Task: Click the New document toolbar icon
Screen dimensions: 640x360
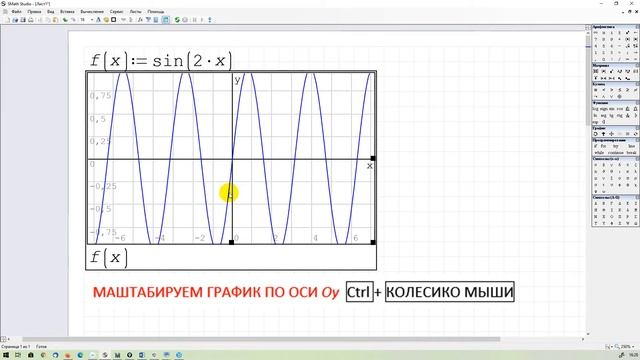Action: click(x=7, y=20)
